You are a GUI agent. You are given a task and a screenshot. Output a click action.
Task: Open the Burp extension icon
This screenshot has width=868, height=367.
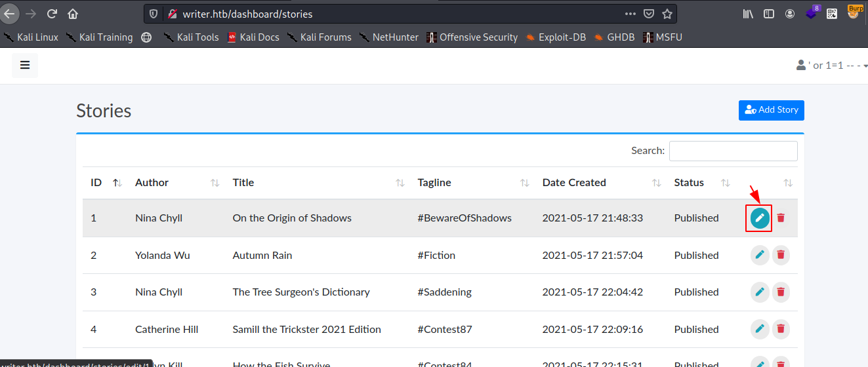tap(854, 12)
